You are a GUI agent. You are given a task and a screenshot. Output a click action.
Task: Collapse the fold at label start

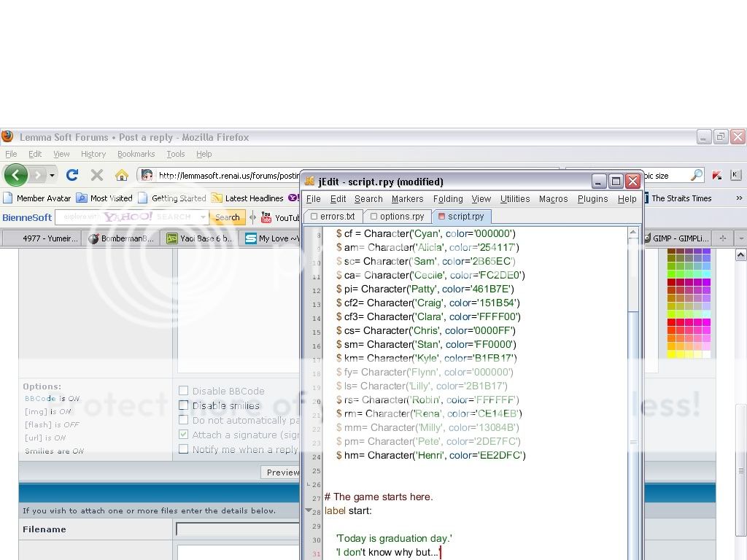point(309,510)
